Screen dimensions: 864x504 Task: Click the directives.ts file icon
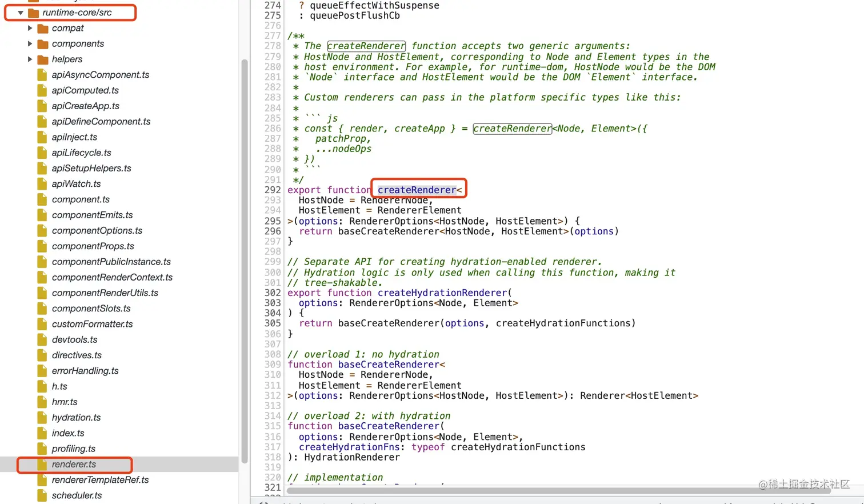coord(42,355)
